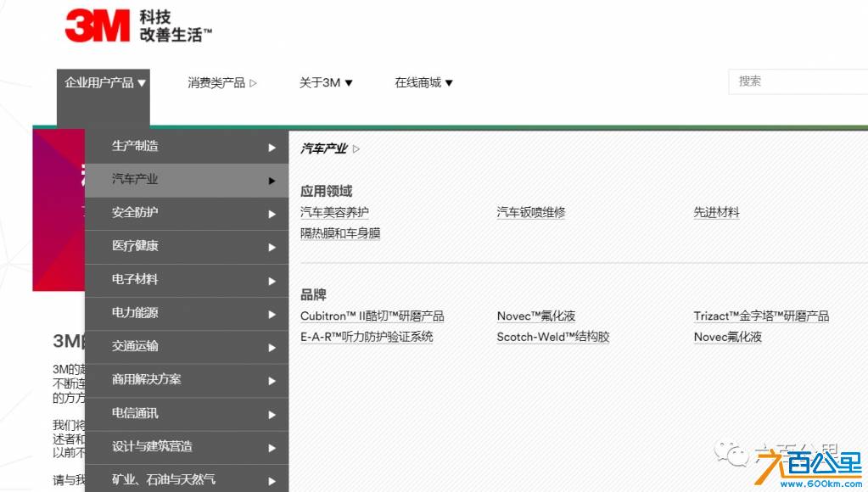This screenshot has width=868, height=492.
Task: Open E-A-R听力防护验证系统 link
Action: pos(367,337)
